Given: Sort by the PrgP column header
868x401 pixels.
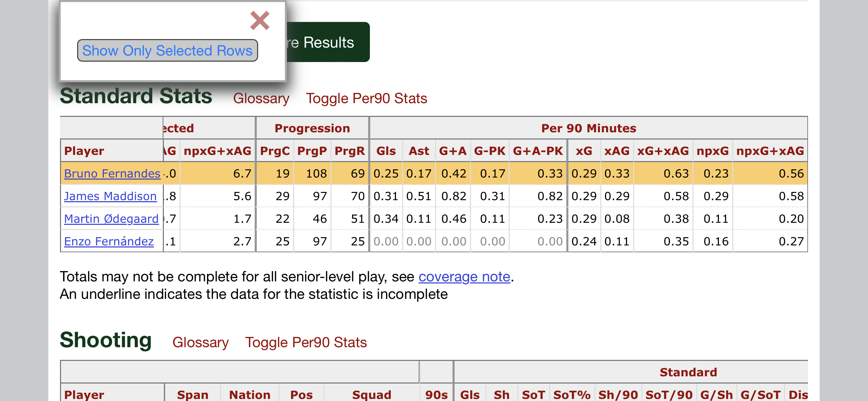Looking at the screenshot, I should pos(312,151).
